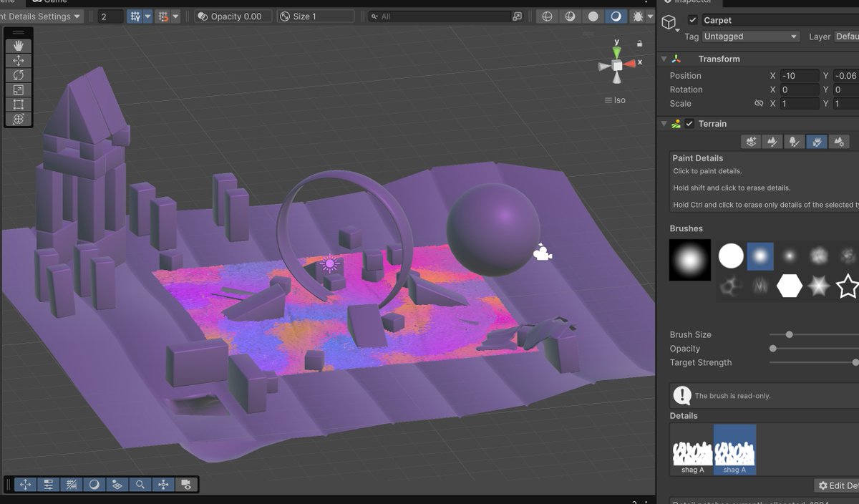Switch to Paint Trees tab

click(794, 142)
